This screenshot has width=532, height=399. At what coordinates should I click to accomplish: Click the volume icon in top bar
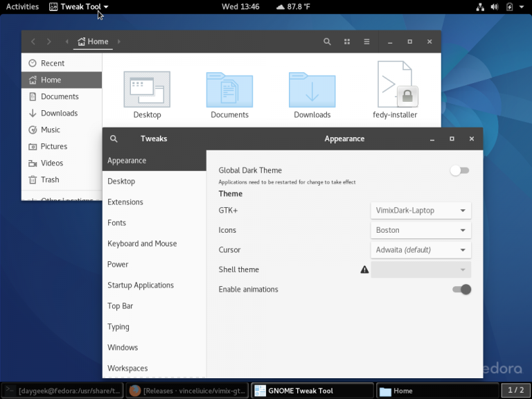(x=494, y=7)
